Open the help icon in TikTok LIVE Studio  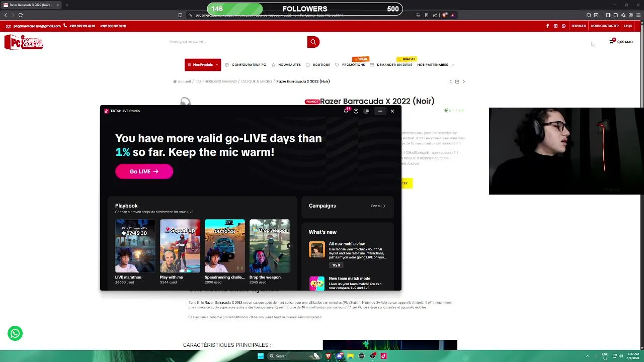pyautogui.click(x=356, y=111)
